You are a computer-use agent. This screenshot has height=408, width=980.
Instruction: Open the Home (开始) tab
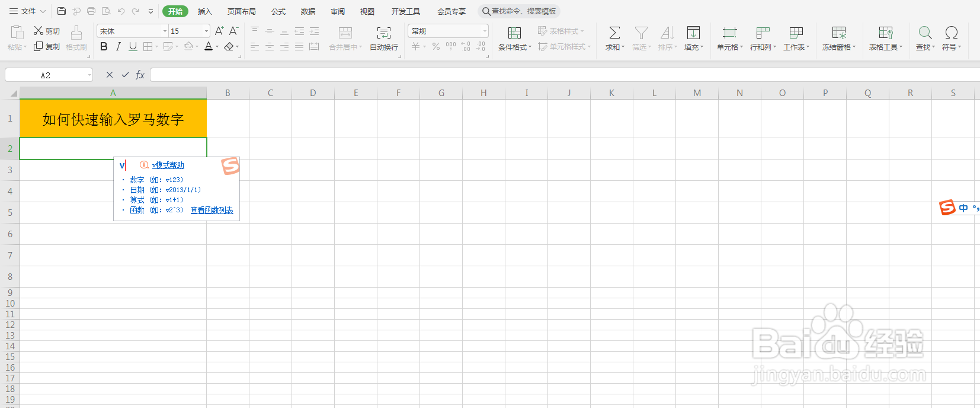175,11
